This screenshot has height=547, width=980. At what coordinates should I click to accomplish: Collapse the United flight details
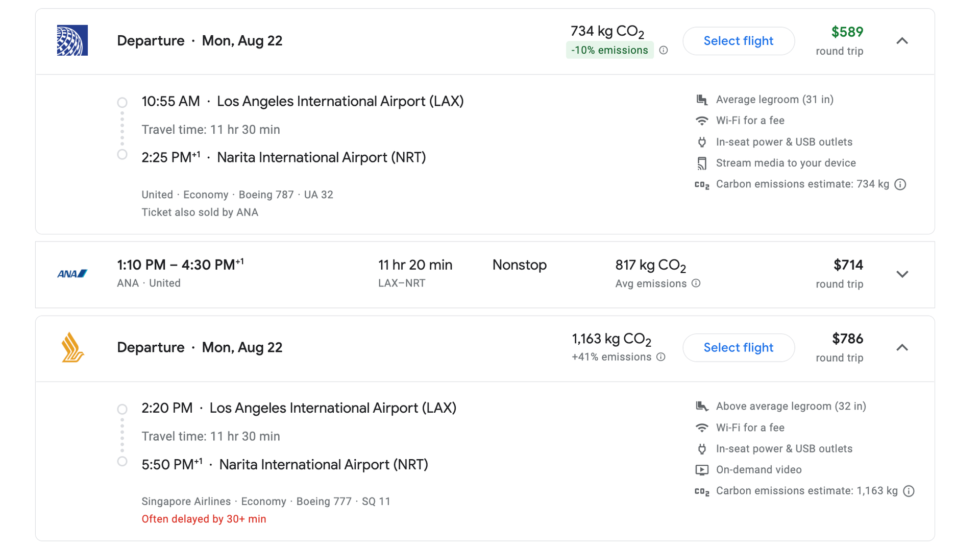click(902, 41)
